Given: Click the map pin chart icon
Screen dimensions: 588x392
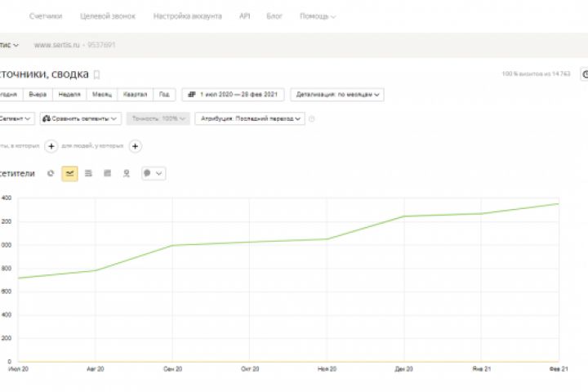Looking at the screenshot, I should click(x=126, y=173).
